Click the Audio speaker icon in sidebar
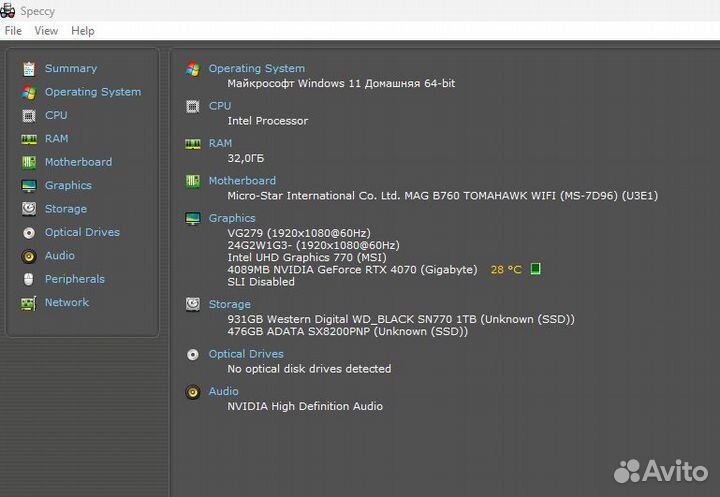This screenshot has height=497, width=720. coord(29,256)
